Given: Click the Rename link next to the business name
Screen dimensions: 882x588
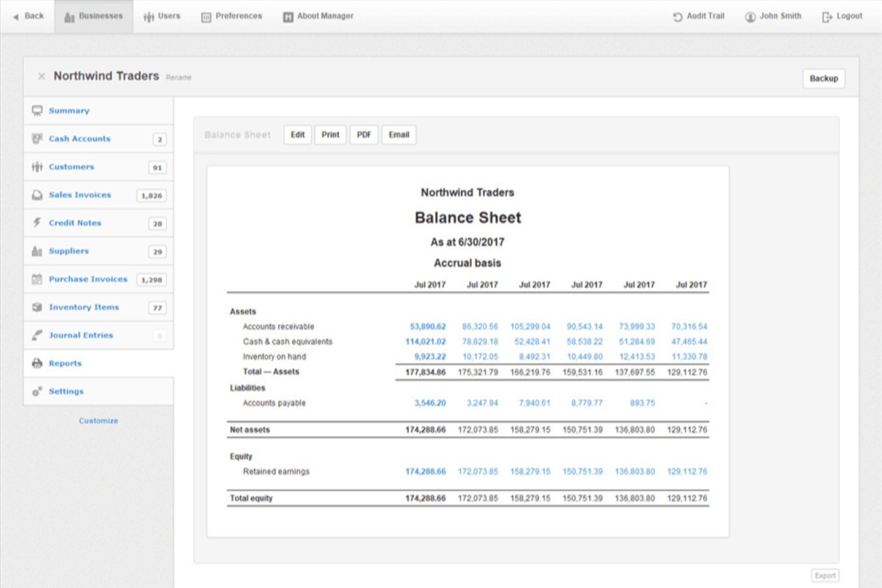Looking at the screenshot, I should point(179,77).
